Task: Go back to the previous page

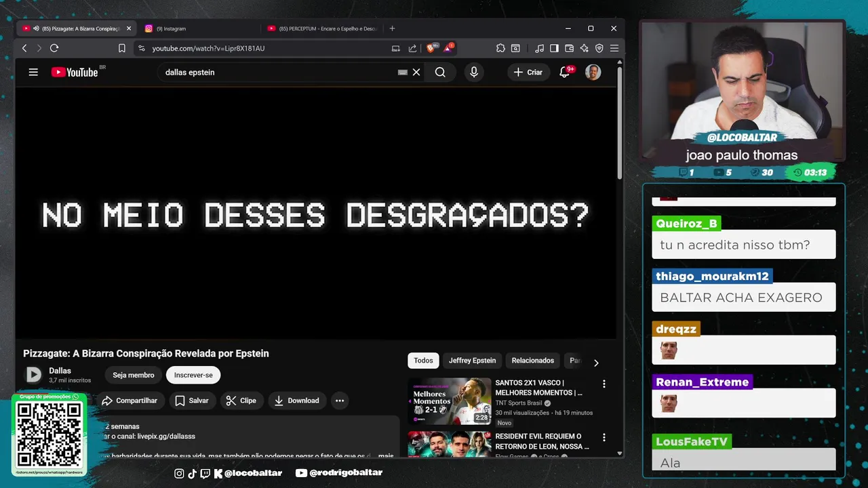Action: 24,48
